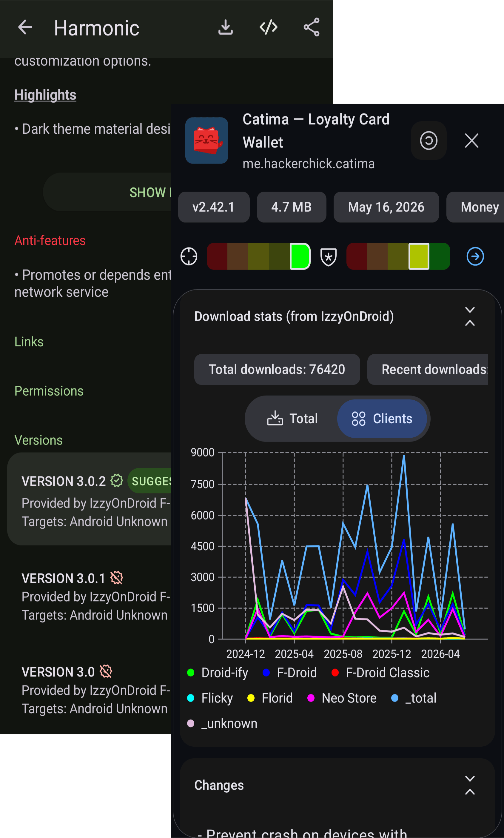
Task: Tap the v2.42.1 version chip
Action: tap(214, 207)
